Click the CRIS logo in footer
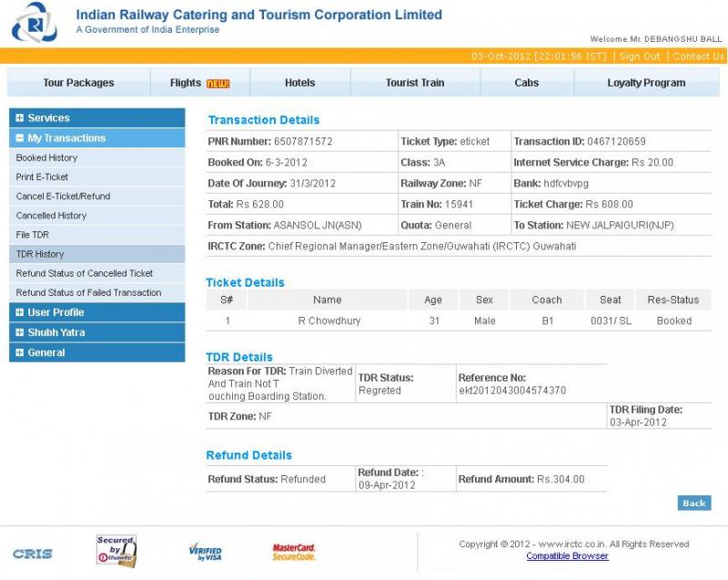Viewport: 728px width, 580px height. point(32,554)
